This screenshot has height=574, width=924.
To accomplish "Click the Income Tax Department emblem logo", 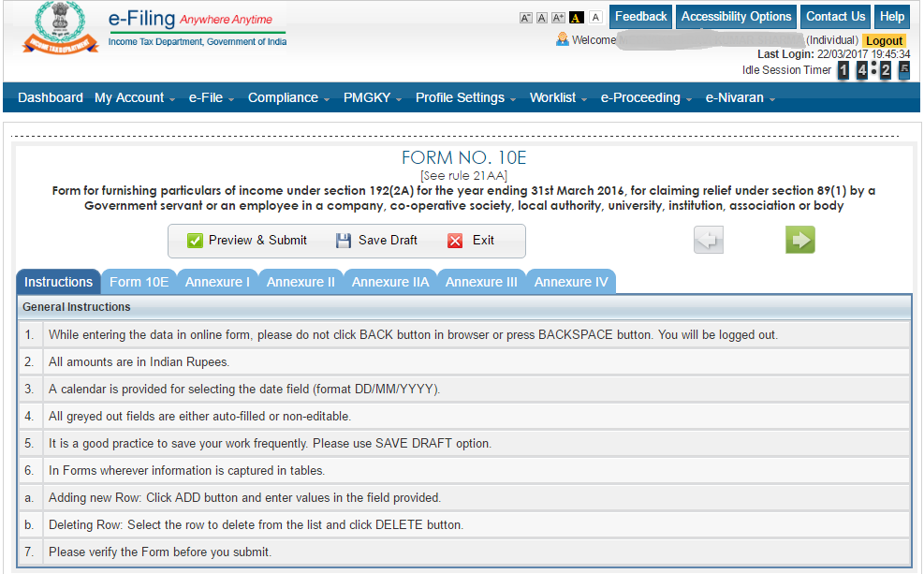I will tap(60, 27).
